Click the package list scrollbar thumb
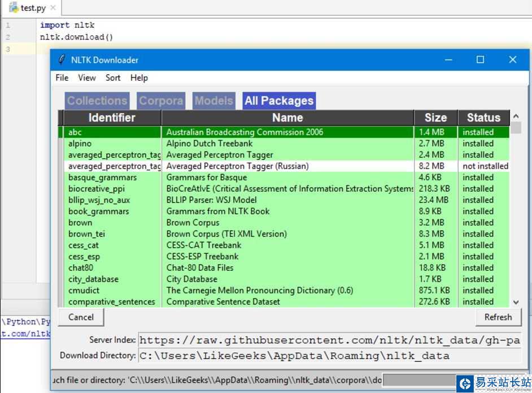 pos(516,128)
